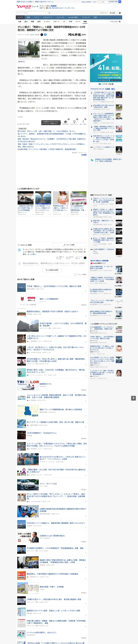Select スポーツ category tab

[56, 21]
